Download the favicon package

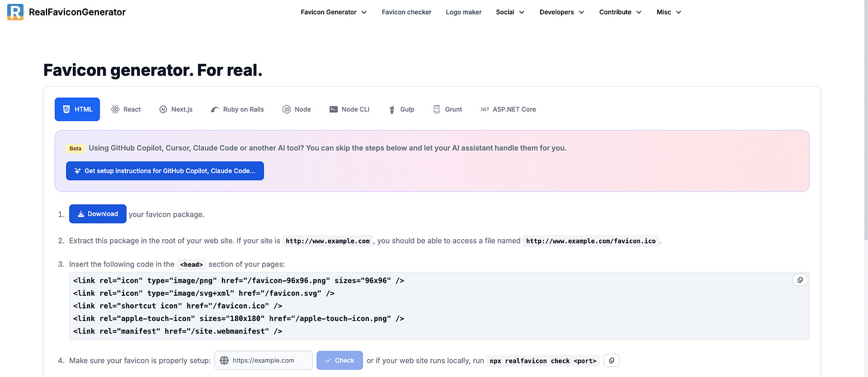98,214
